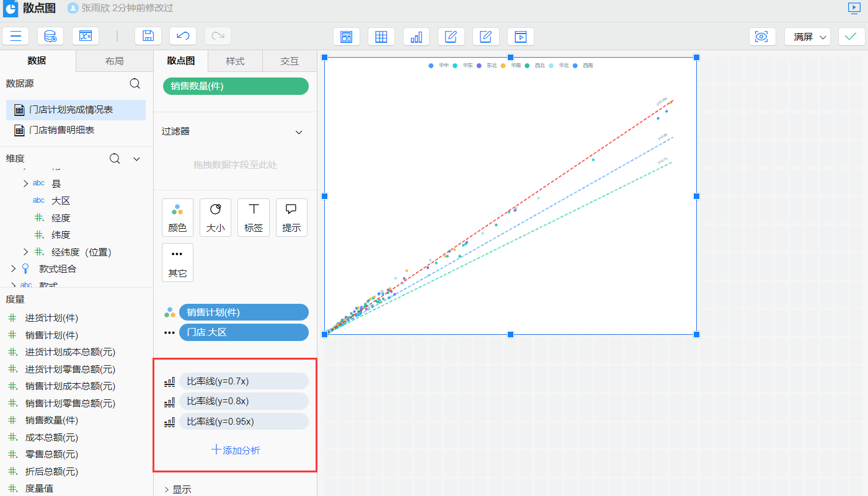868x496 pixels.
Task: Click the save icon in the toolbar
Action: [x=148, y=36]
